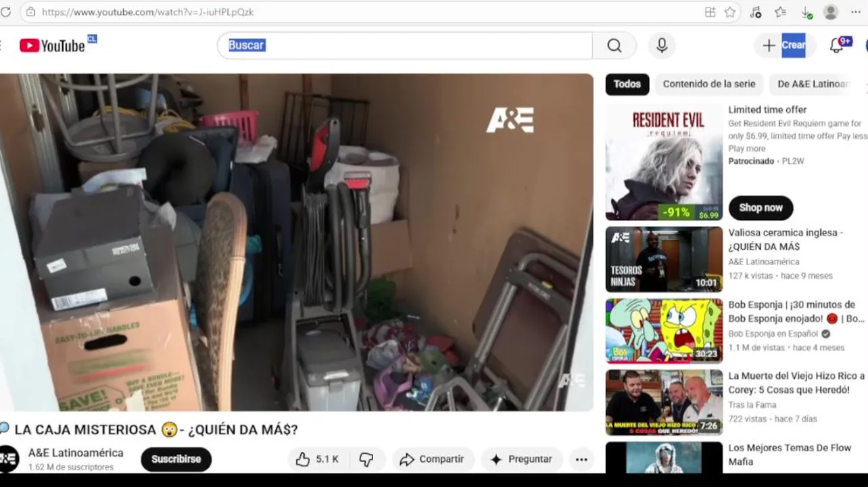Image resolution: width=868 pixels, height=487 pixels.
Task: Select the Contenido de la serie chip
Action: pyautogui.click(x=709, y=84)
